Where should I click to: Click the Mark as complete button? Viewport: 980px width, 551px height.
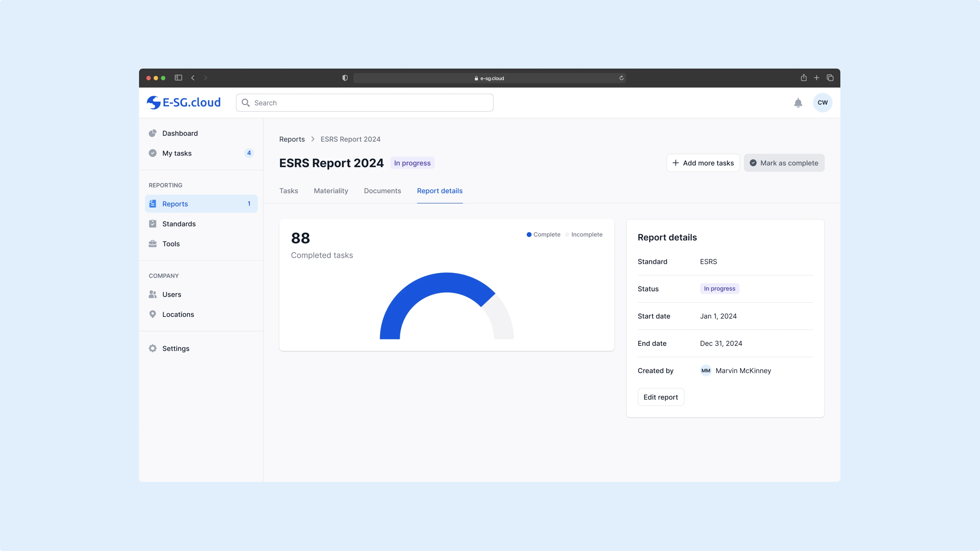coord(784,163)
